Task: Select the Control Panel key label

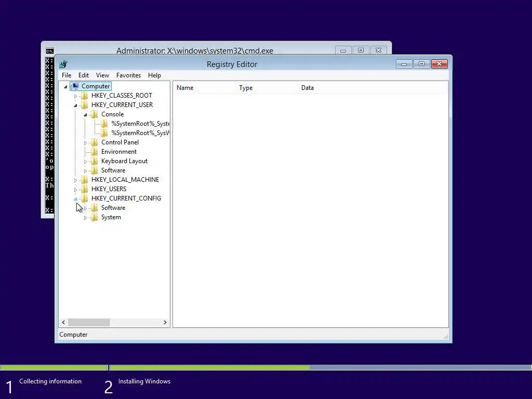Action: (x=120, y=142)
